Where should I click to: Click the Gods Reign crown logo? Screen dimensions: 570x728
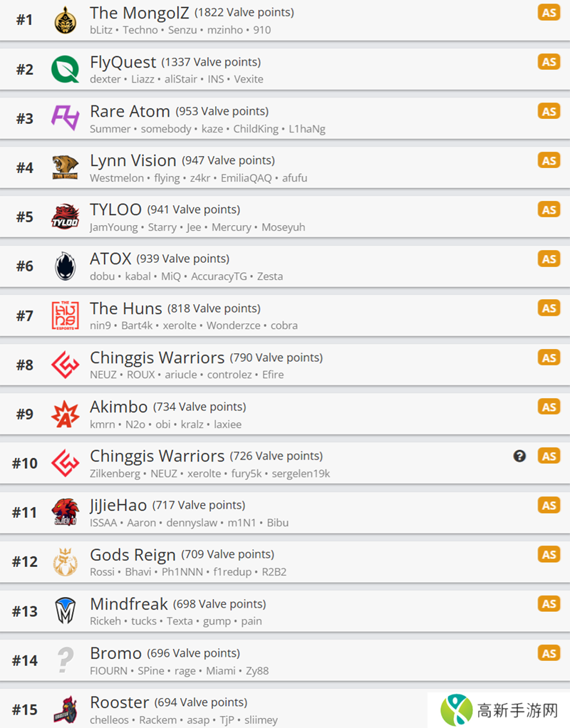pyautogui.click(x=65, y=561)
